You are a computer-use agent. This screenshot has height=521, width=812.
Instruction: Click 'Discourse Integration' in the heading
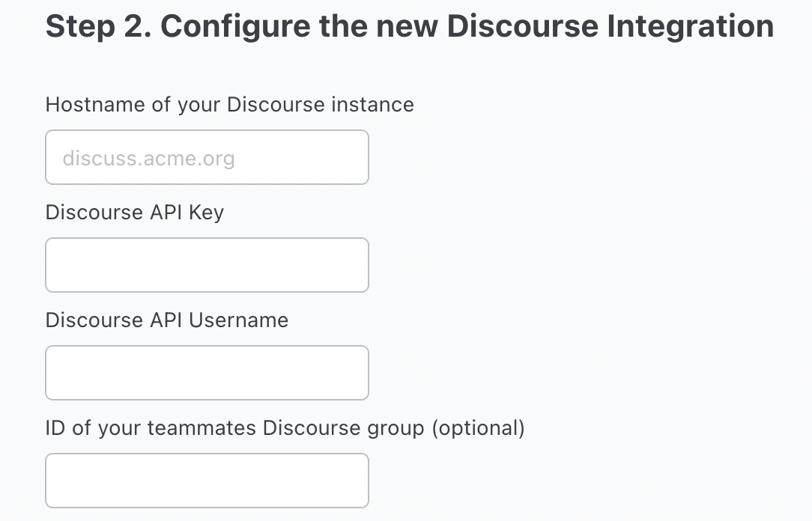[x=610, y=26]
